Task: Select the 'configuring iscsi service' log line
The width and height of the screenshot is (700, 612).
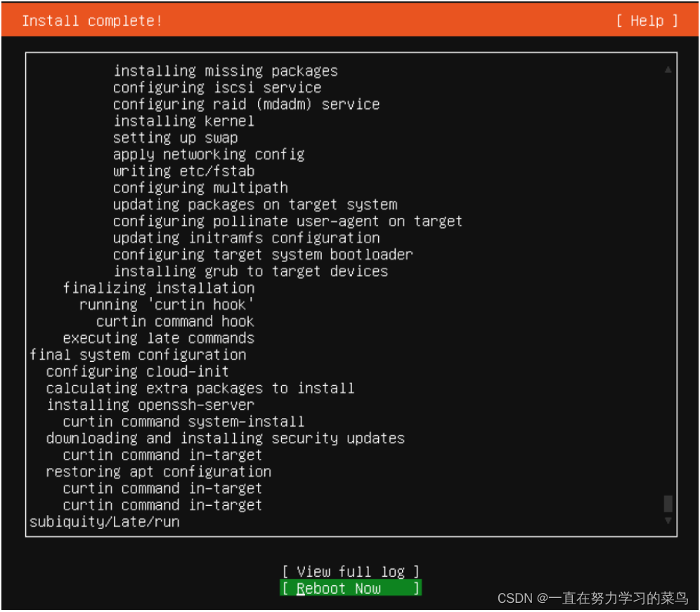Action: pos(217,88)
